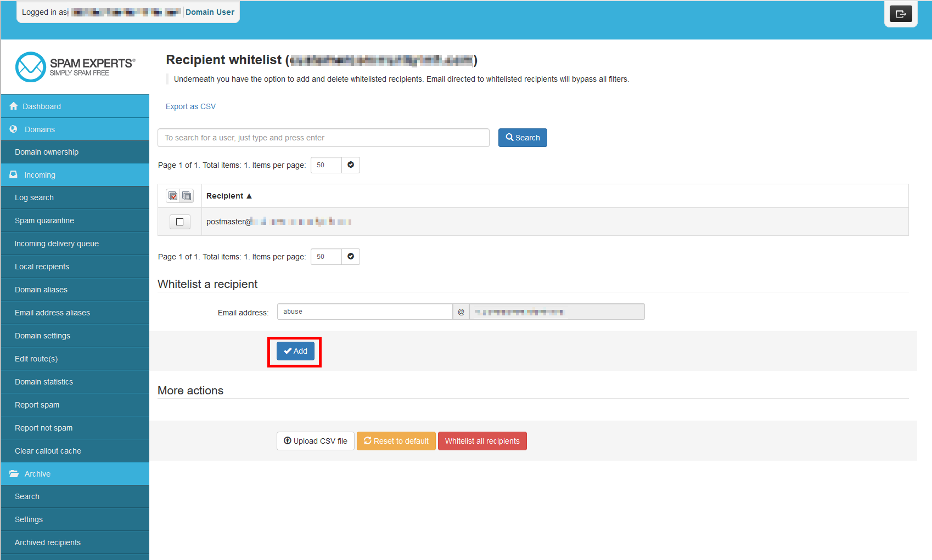Go to Domain statistics menu item
The height and width of the screenshot is (560, 932).
pos(44,382)
